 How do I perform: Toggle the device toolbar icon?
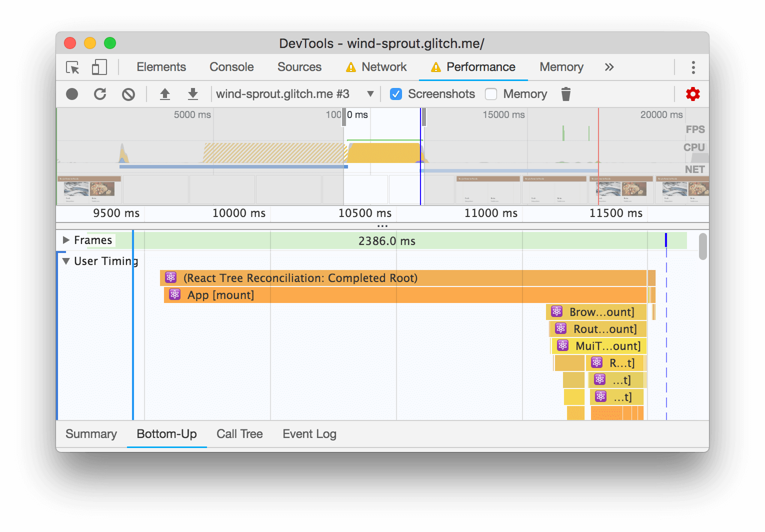tap(98, 67)
